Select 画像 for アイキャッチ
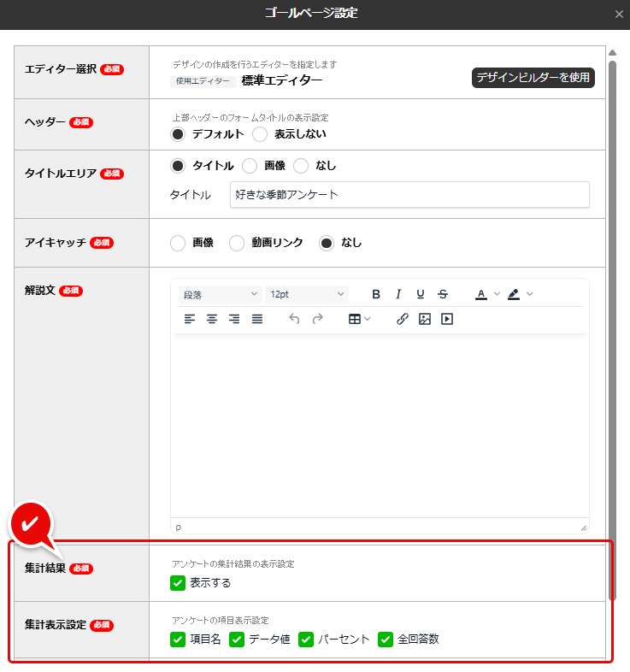This screenshot has height=672, width=630. [x=178, y=243]
